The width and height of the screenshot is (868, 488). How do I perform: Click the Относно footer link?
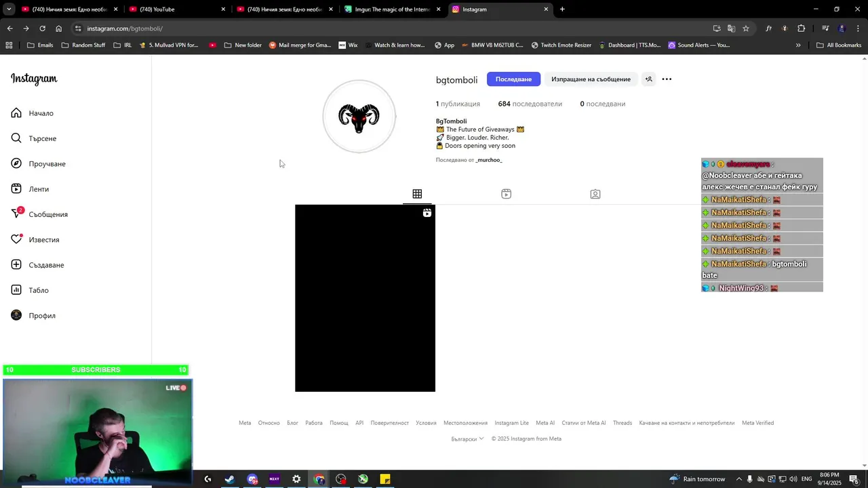coord(269,423)
